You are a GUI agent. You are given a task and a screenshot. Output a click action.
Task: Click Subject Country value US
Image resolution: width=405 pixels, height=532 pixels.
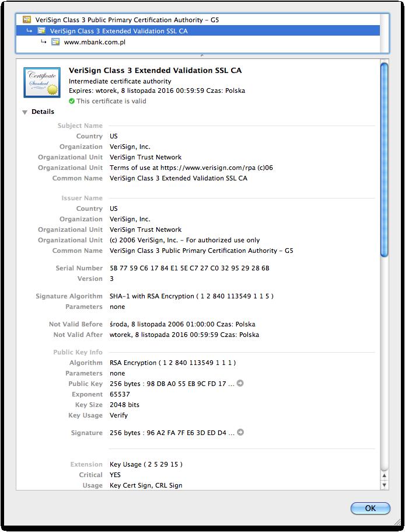[114, 136]
